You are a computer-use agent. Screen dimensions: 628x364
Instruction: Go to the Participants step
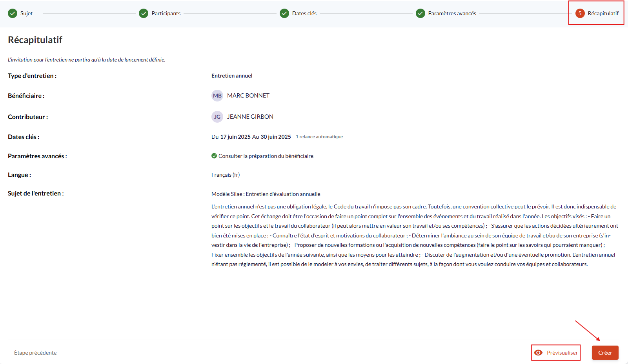(166, 13)
